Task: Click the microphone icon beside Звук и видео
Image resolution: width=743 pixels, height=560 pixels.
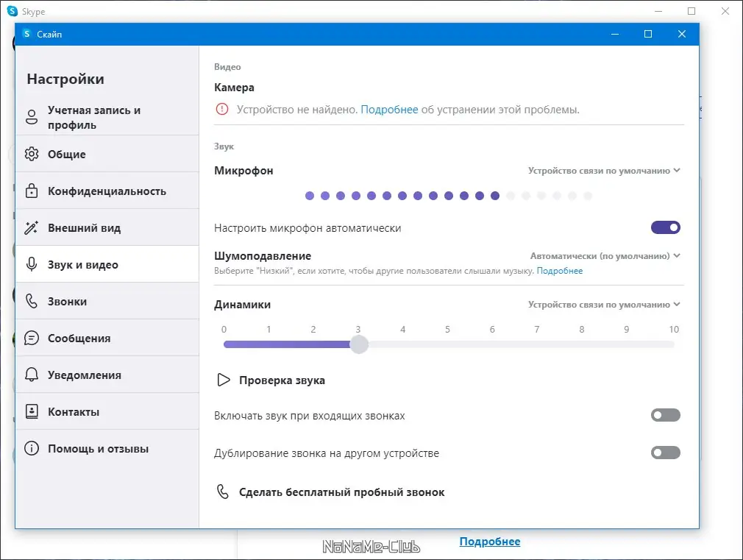Action: click(32, 264)
